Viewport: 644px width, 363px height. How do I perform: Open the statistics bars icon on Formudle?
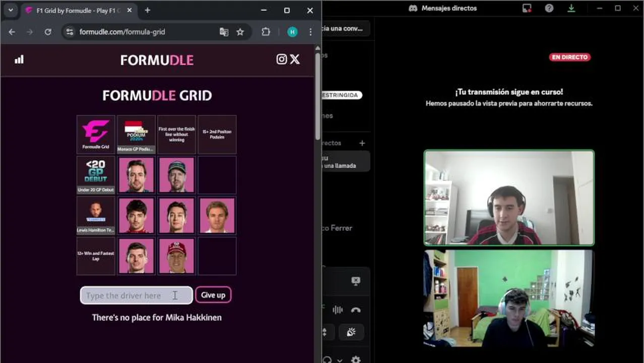point(19,59)
